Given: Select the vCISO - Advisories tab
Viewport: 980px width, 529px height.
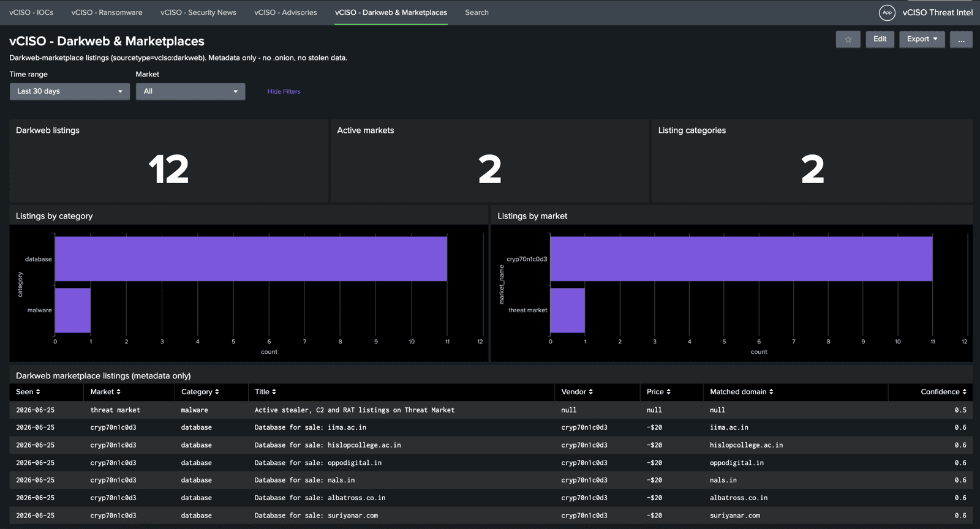Looking at the screenshot, I should [285, 12].
